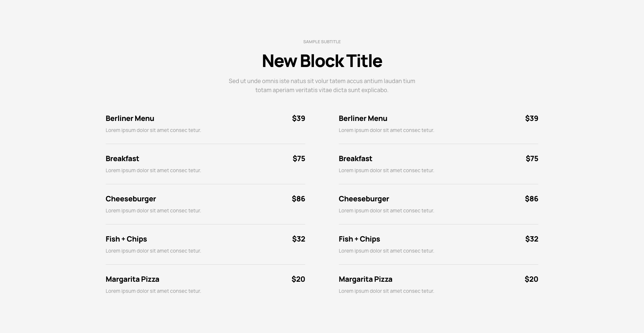Select the $86 price in left column
This screenshot has width=644, height=333.
click(x=299, y=199)
